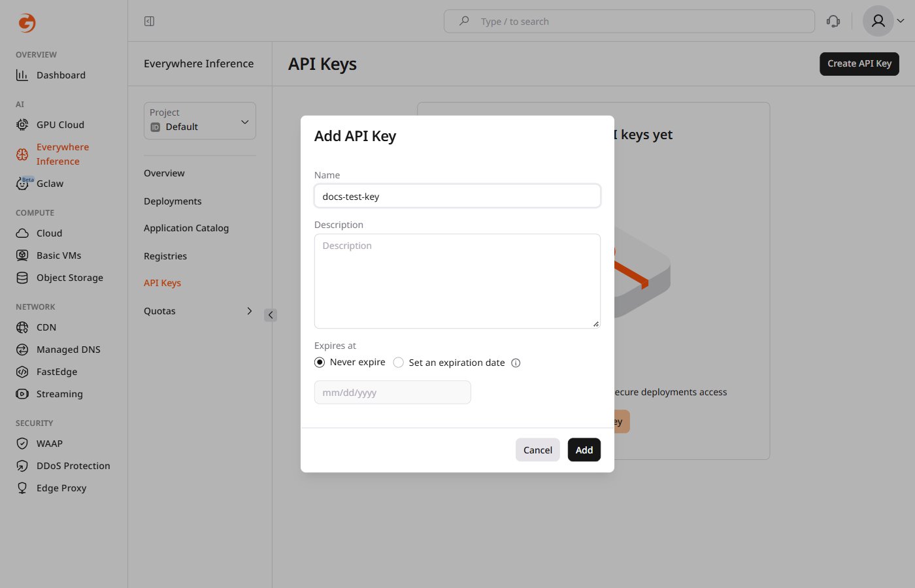Open the Gclaw beta item

pos(40,184)
